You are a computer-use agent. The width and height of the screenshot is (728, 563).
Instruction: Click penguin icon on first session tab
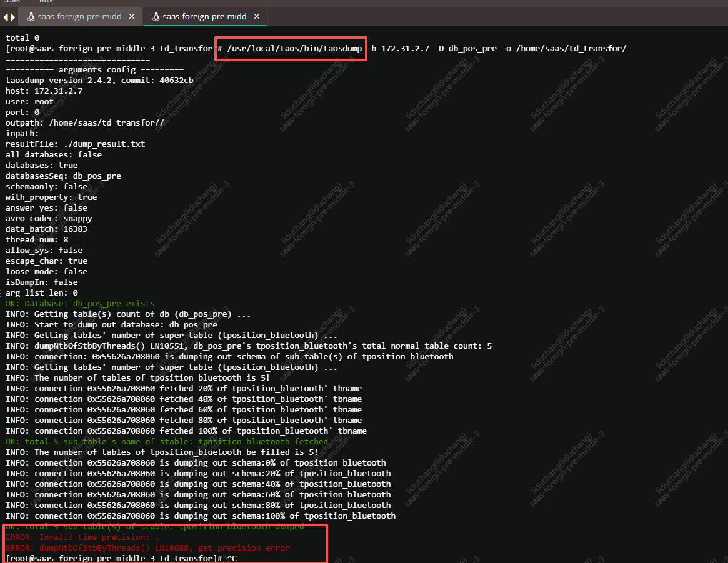point(31,17)
